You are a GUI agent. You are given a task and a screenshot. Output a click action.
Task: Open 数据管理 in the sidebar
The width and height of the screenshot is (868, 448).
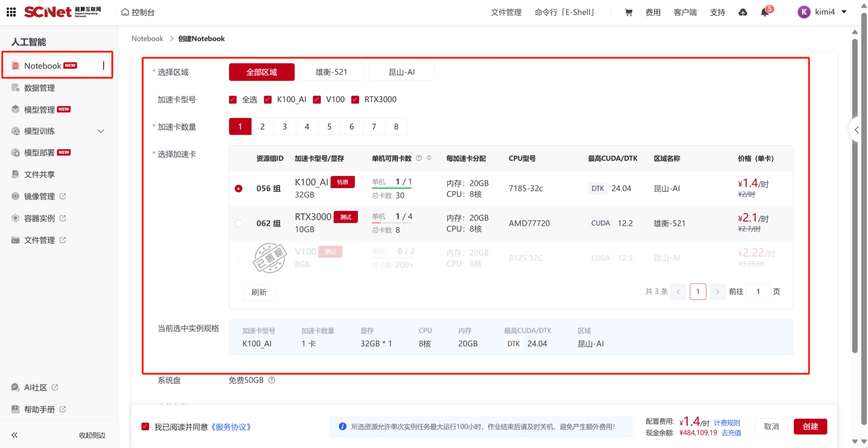coord(39,88)
